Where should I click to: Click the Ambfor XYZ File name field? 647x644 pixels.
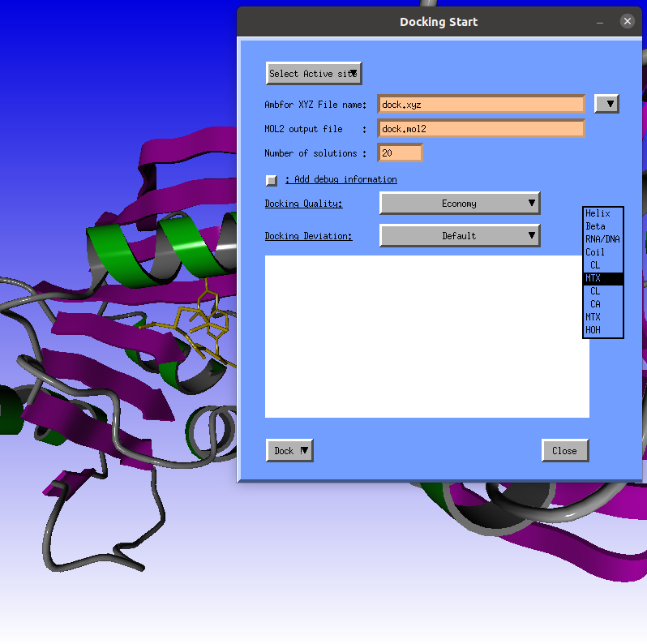tap(481, 105)
